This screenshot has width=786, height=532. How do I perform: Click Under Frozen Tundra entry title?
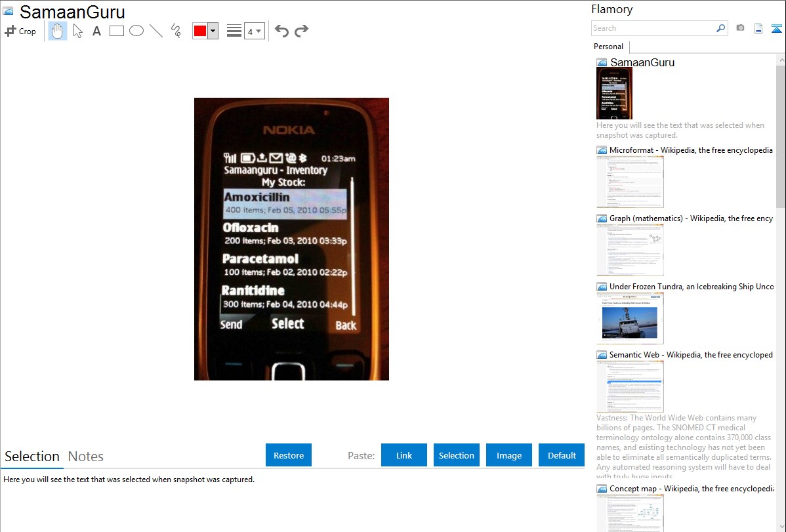[x=692, y=286]
